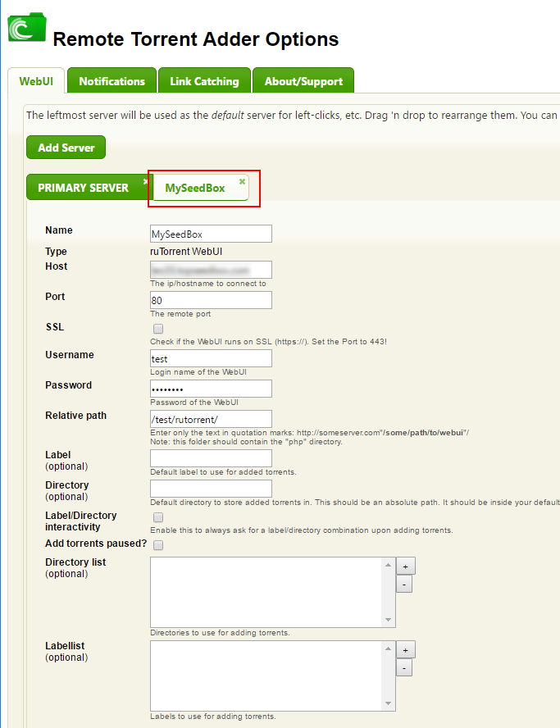Remove a Directory list entry with minus
Viewport: 560px width, 728px height.
tap(404, 584)
